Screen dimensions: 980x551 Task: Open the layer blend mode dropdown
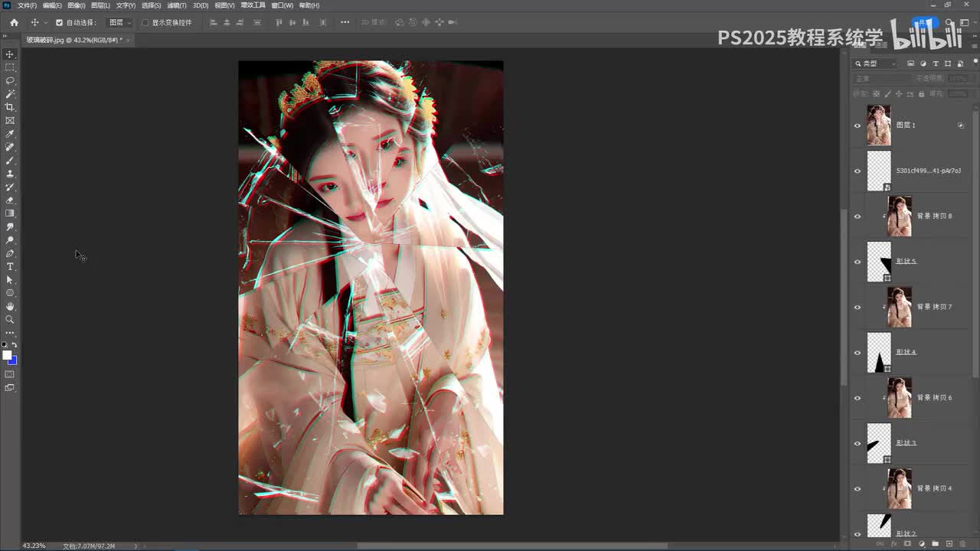[882, 78]
